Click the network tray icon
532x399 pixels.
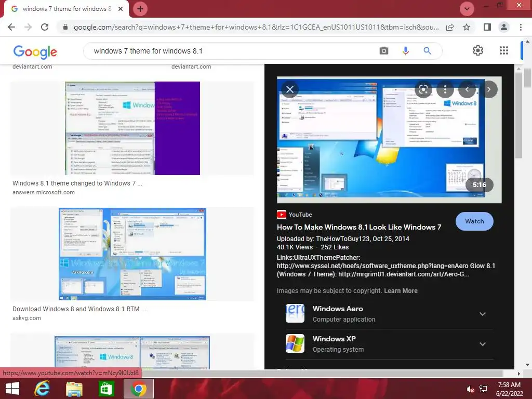[x=483, y=389]
